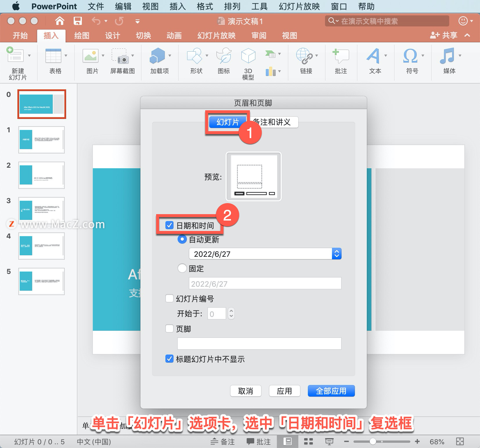This screenshot has height=448, width=480.
Task: Open the 切换 ribbon tab
Action: tap(143, 35)
